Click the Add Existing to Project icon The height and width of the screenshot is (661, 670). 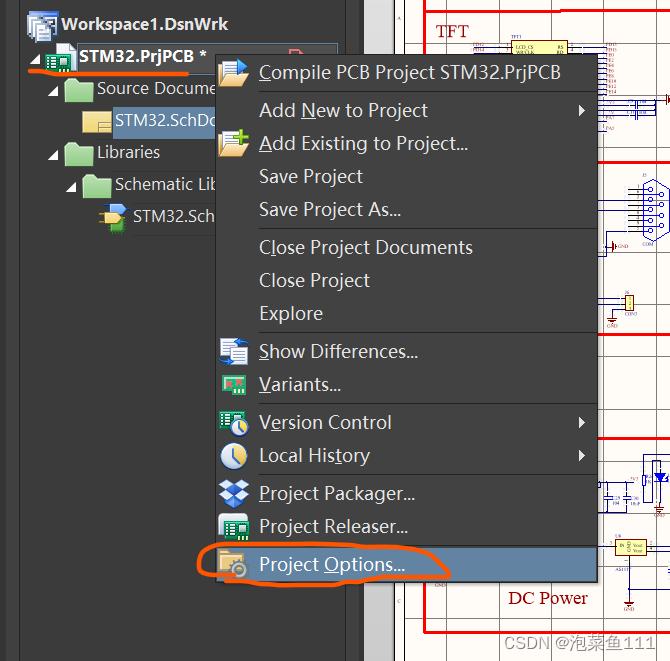click(x=233, y=143)
